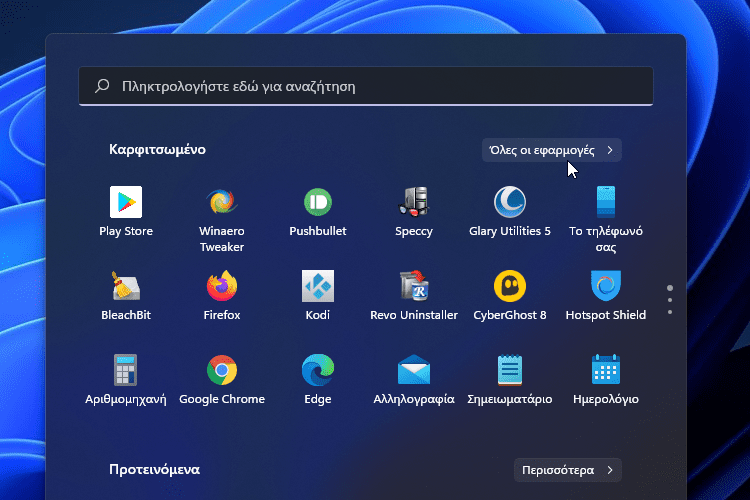Open the Play Store app
The image size is (750, 500).
click(x=126, y=203)
